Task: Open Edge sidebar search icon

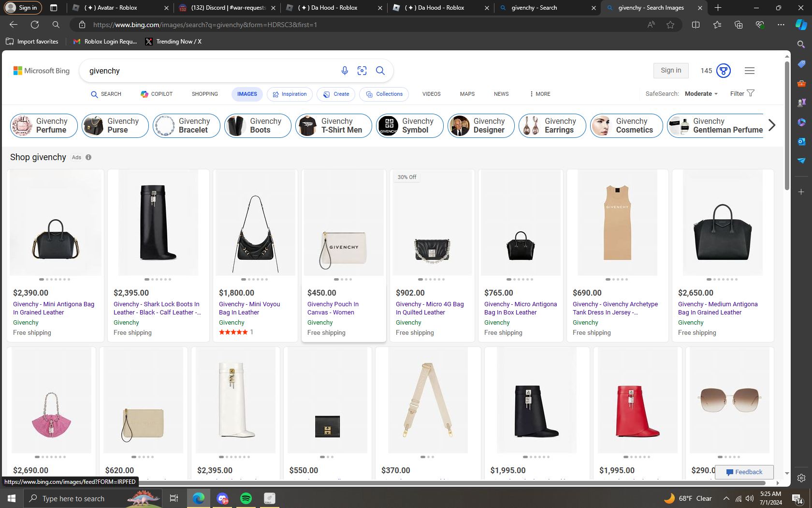Action: pos(801,45)
